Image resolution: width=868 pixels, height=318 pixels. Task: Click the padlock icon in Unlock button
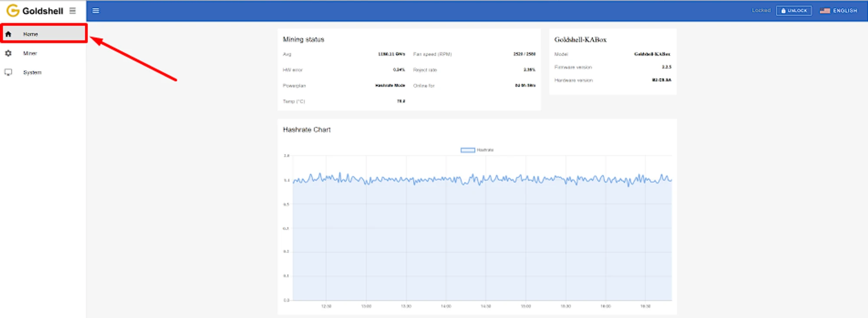(783, 11)
